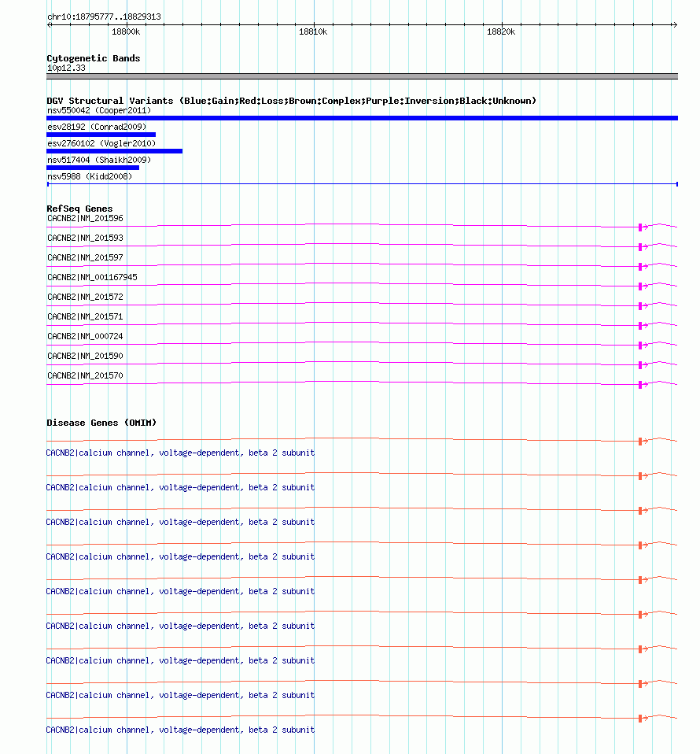
Task: Select the DGV Structural Variants track title
Action: [x=291, y=101]
